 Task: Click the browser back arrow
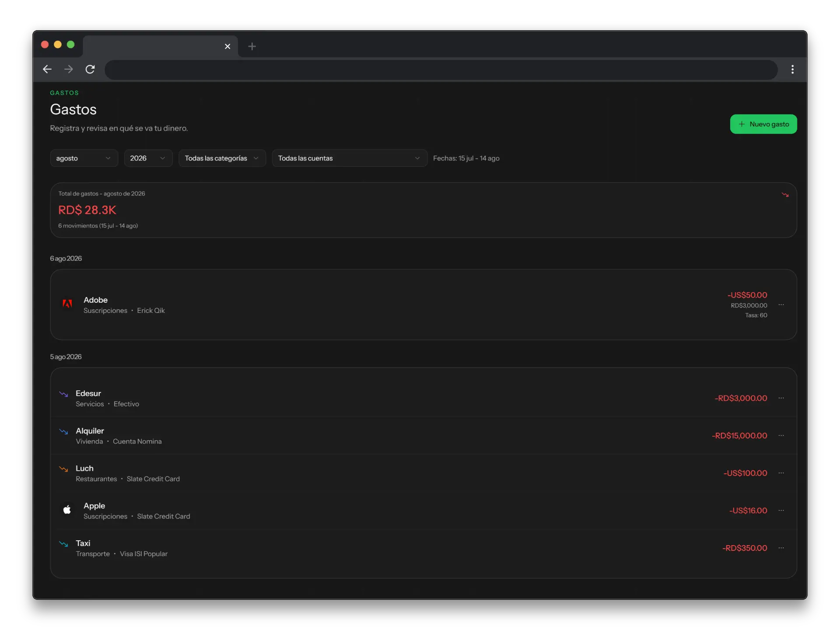[47, 69]
